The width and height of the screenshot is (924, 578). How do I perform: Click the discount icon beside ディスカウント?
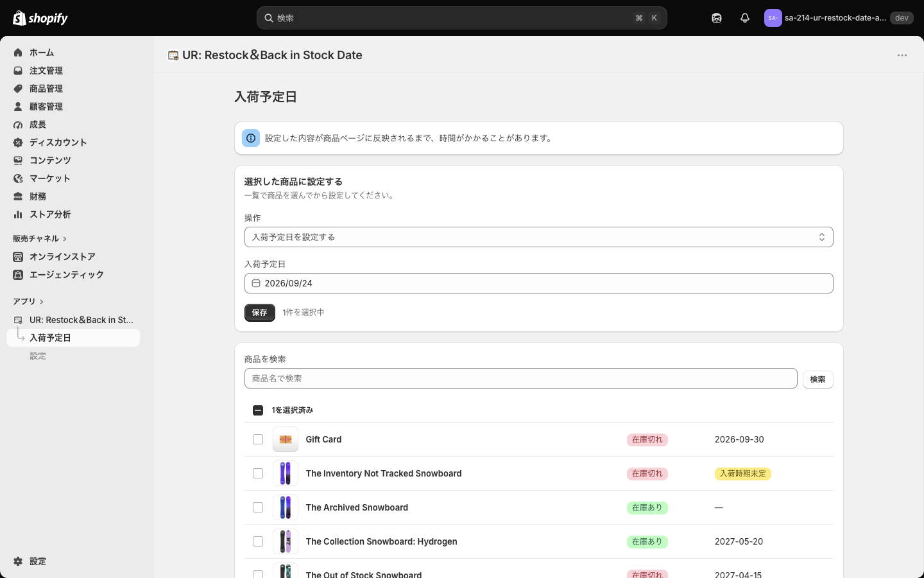coord(18,143)
